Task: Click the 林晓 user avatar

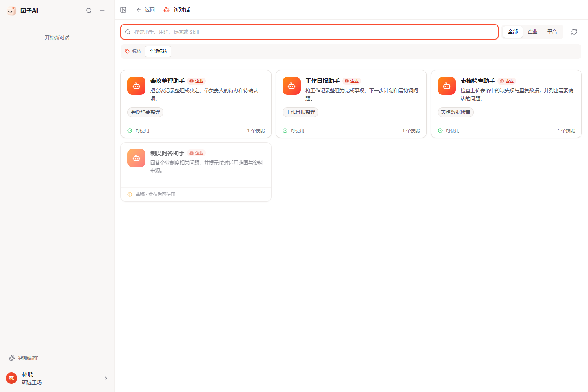Action: 11,378
